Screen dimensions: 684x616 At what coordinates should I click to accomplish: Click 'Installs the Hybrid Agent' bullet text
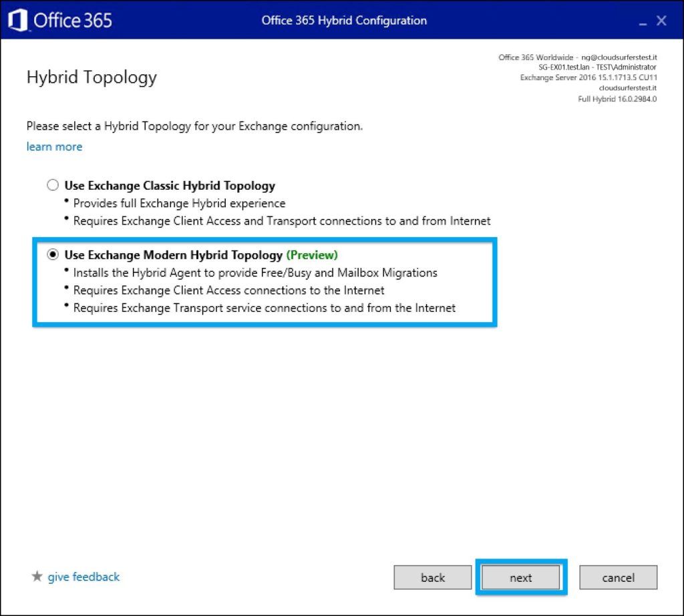point(255,273)
